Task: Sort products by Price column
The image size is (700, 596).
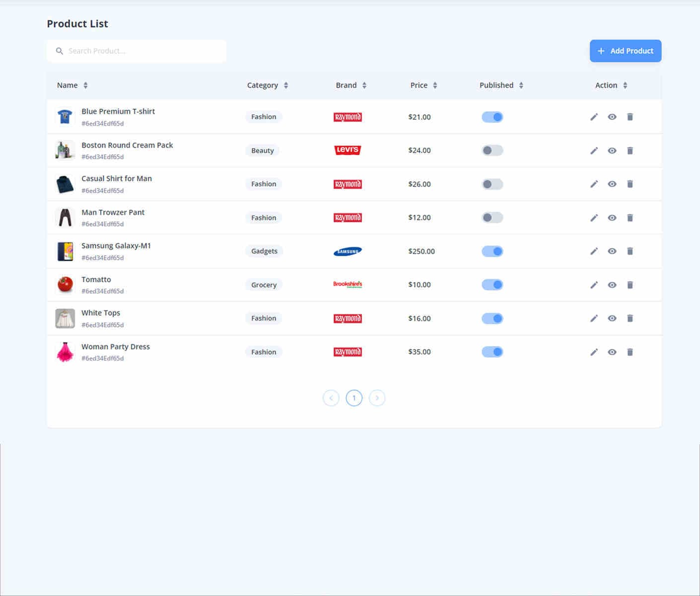Action: 423,85
